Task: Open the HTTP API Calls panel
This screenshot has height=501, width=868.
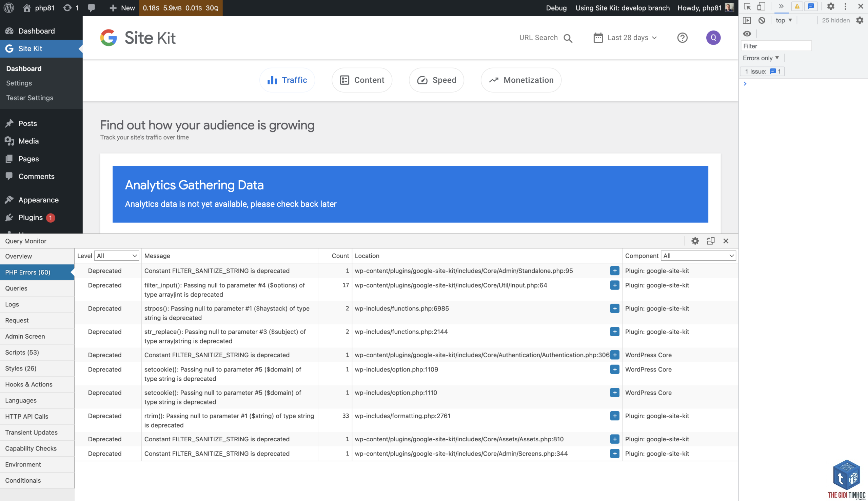Action: 37,416
